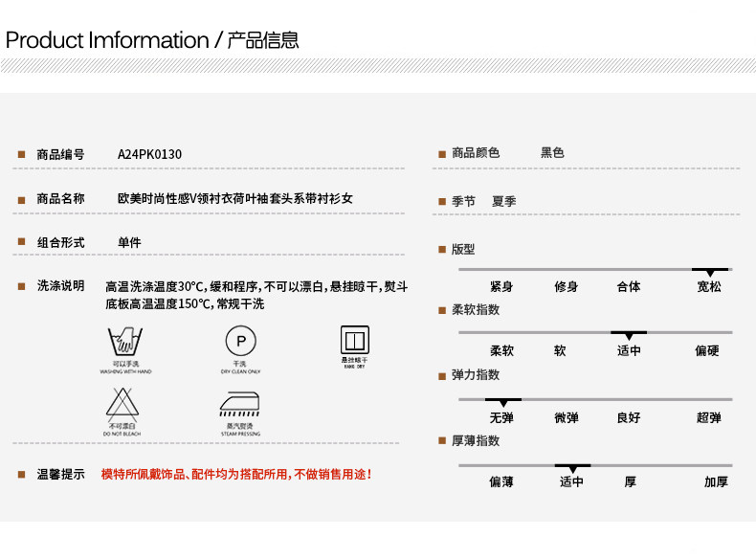Click the steam pressing iron icon

coord(239,404)
